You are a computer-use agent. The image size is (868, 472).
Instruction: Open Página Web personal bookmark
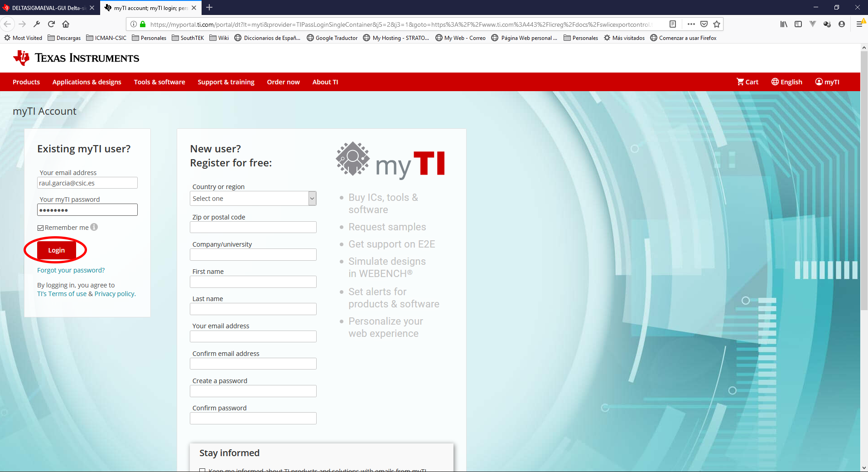pos(525,38)
